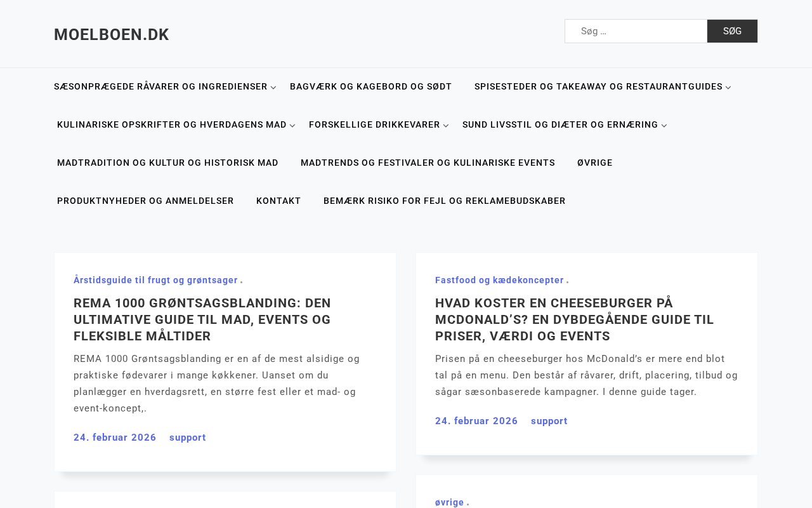Open author support under REMA 1000 article
The image size is (812, 508).
point(188,438)
